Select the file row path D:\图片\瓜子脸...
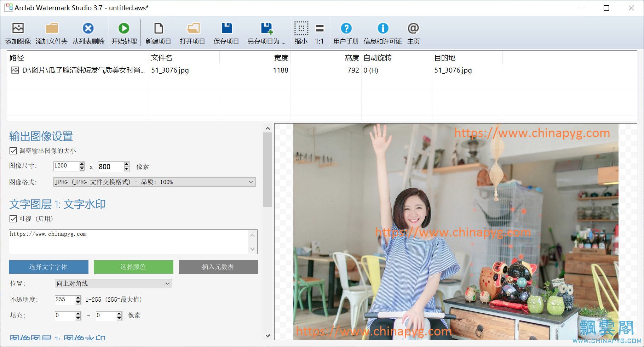Viewport: 644px width, 347px height. [x=84, y=70]
